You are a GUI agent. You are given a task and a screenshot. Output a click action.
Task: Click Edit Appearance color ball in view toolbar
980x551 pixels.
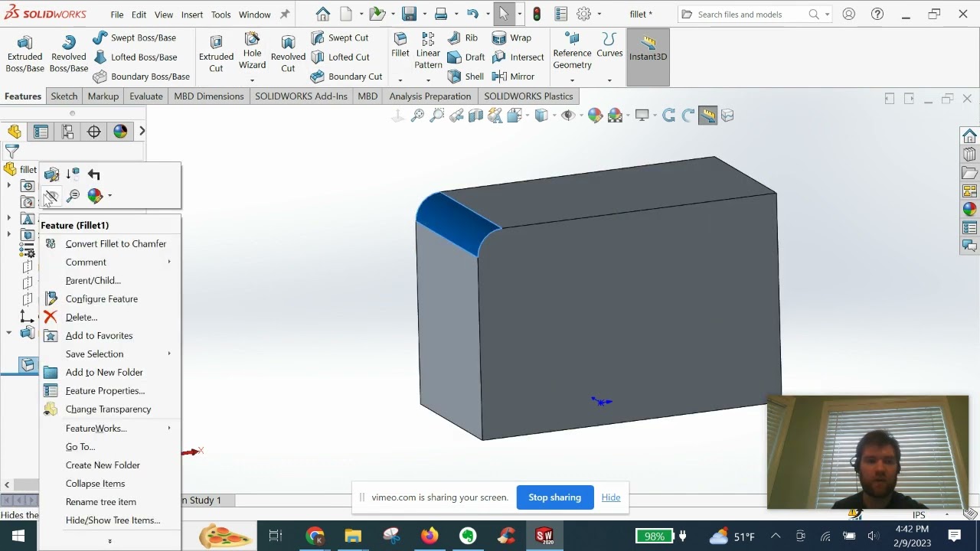[595, 116]
